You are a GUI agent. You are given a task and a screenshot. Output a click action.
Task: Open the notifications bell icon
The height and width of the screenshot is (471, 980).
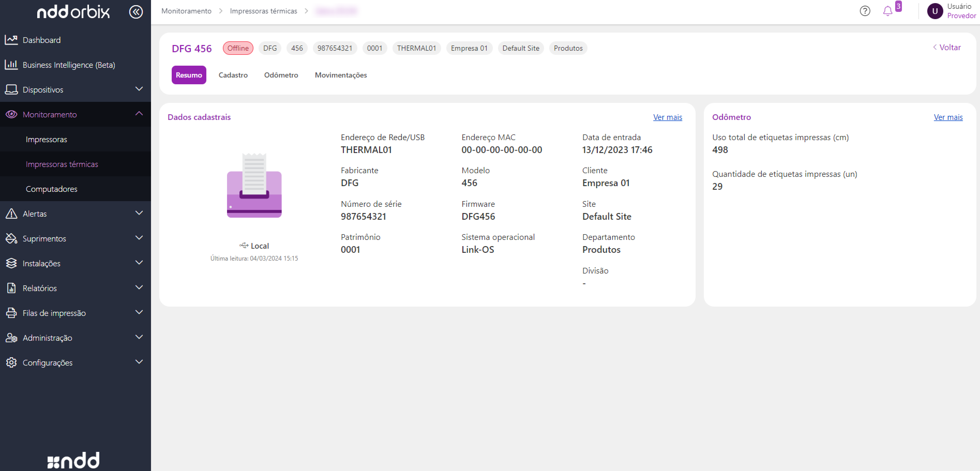887,11
